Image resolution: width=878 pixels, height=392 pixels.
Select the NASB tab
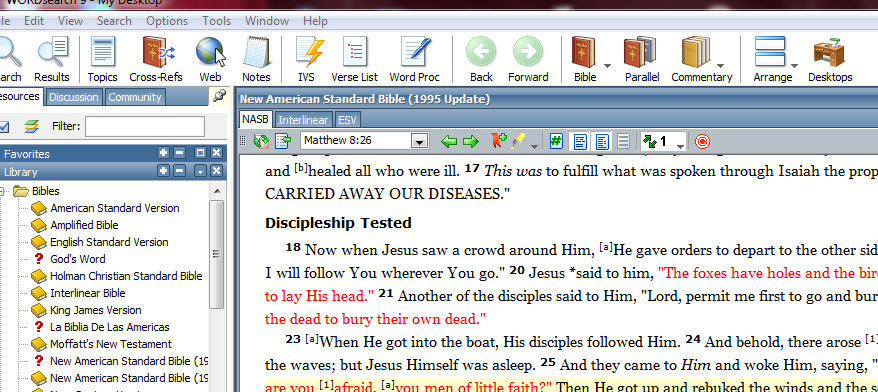(255, 119)
